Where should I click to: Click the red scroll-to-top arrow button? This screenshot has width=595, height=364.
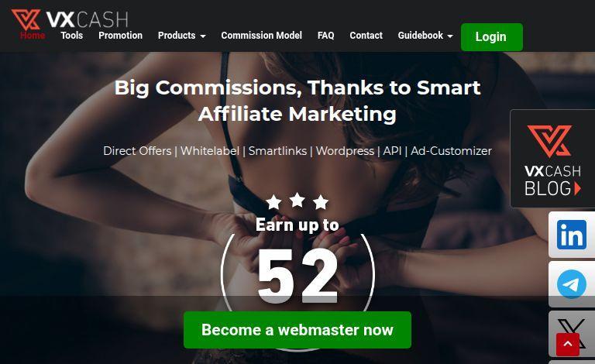click(568, 345)
